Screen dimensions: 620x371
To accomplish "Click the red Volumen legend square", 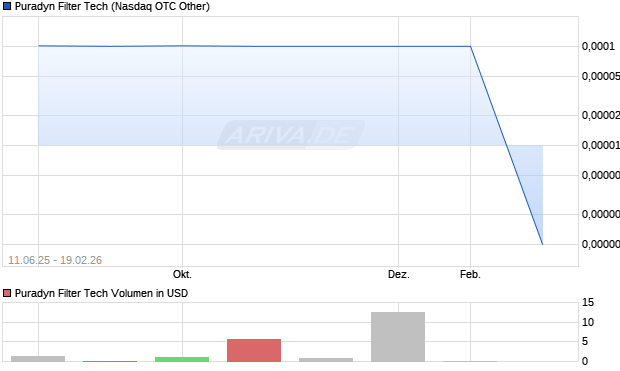I will click(x=7, y=293).
